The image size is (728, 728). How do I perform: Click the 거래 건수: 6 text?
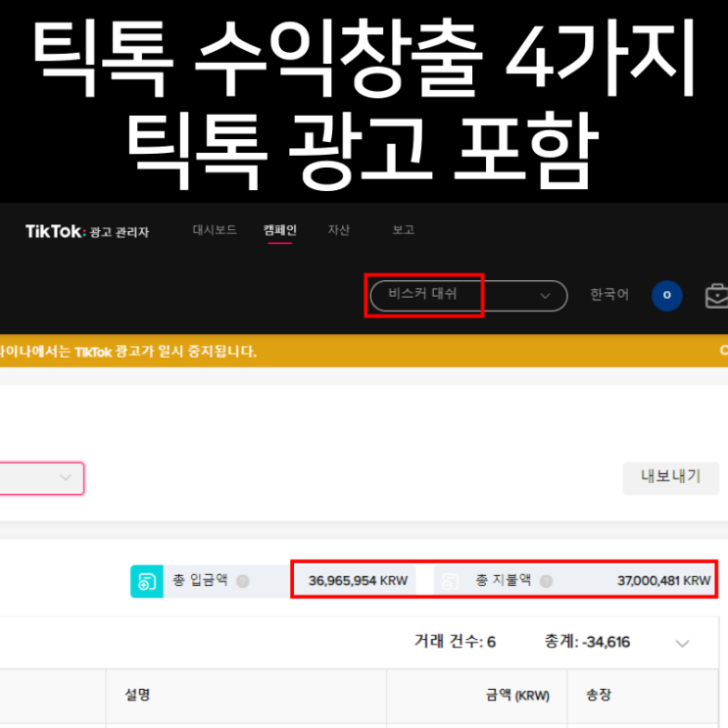pyautogui.click(x=455, y=642)
